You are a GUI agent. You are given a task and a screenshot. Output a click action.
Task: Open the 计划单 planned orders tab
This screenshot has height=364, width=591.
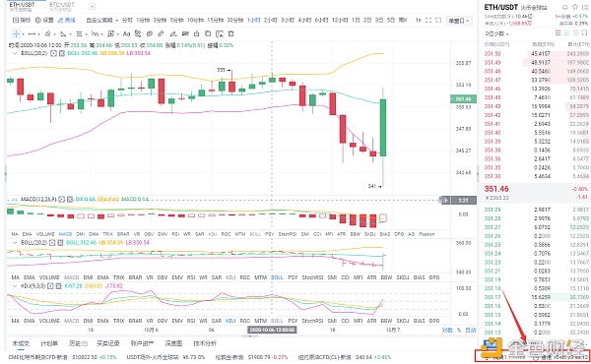click(49, 343)
